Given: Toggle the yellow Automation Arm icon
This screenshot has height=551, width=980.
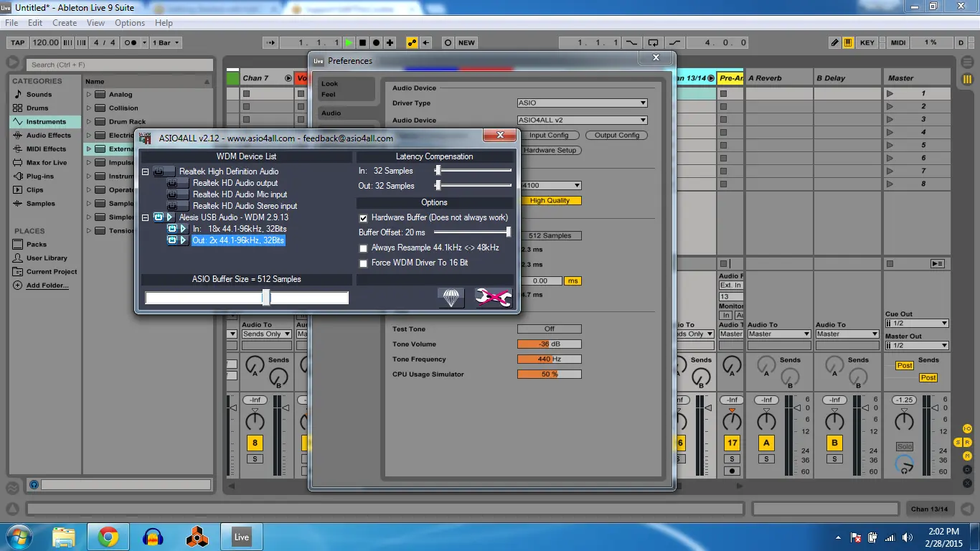Looking at the screenshot, I should pyautogui.click(x=412, y=42).
